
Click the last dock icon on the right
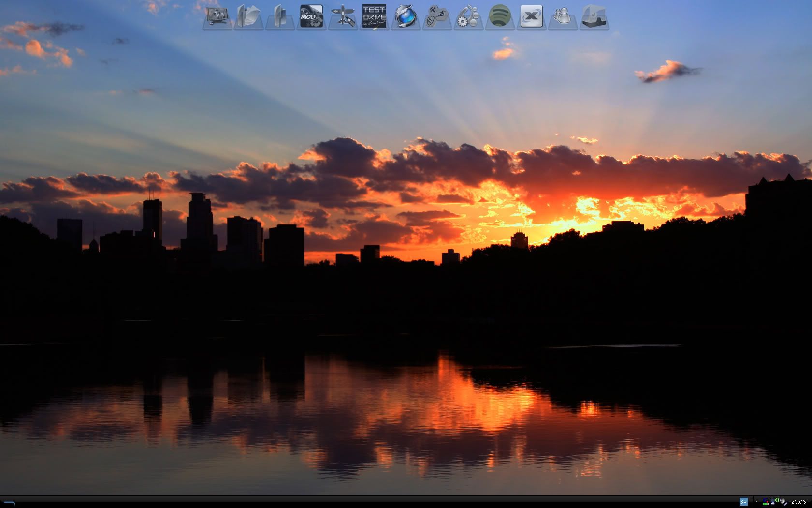click(594, 17)
